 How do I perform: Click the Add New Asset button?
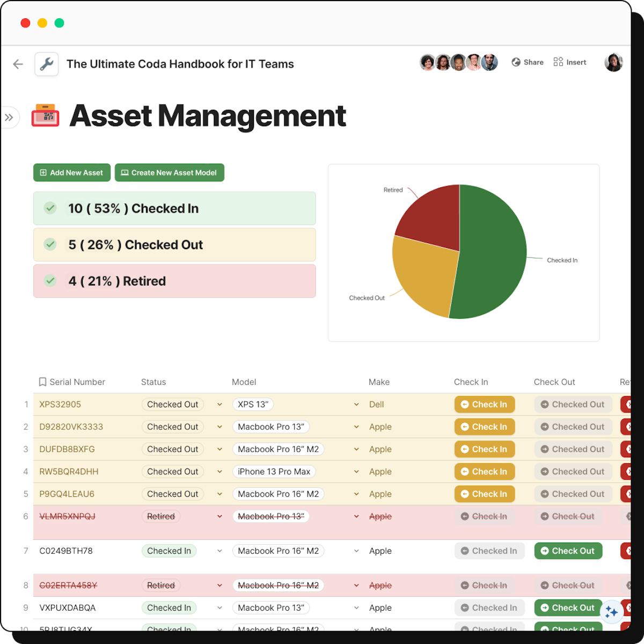[x=72, y=173]
